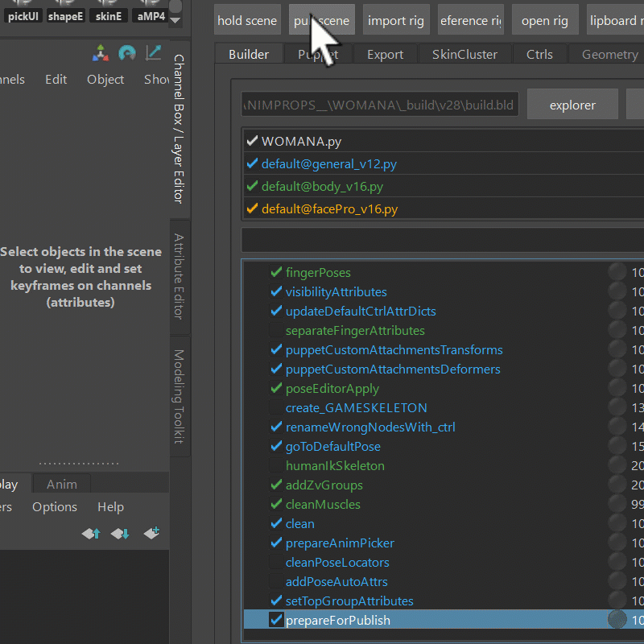Click status circle on the create_GAMESKELETON row

point(617,407)
